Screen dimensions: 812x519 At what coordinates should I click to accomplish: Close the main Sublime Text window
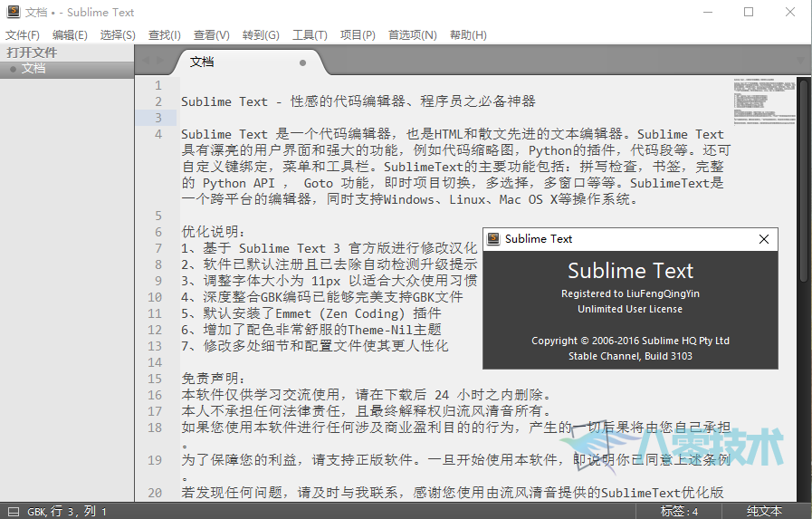point(789,12)
